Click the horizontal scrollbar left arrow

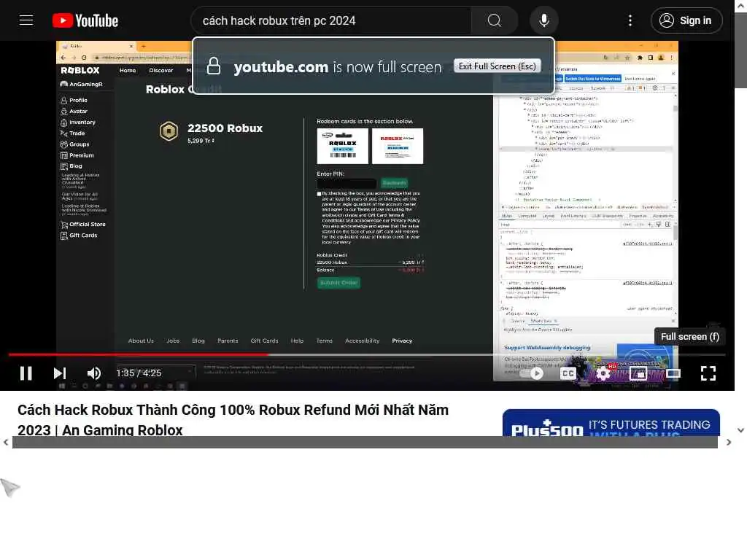6,443
